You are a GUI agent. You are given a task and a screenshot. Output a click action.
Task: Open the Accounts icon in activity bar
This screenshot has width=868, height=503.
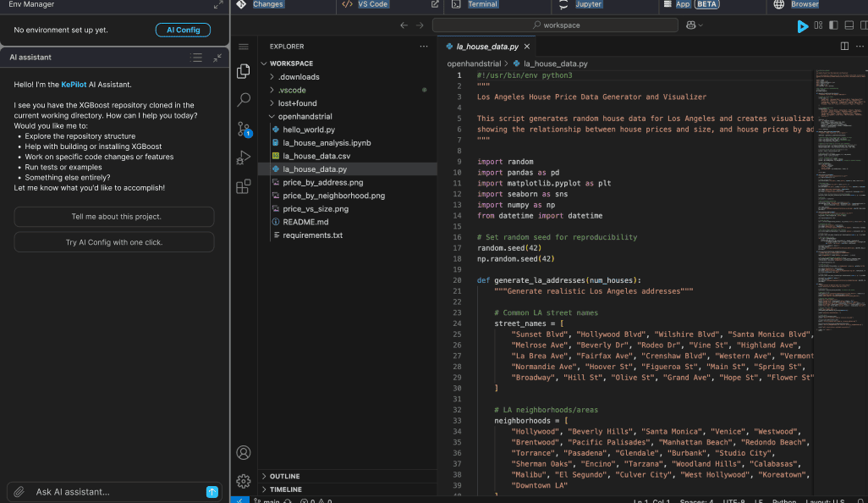point(243,452)
